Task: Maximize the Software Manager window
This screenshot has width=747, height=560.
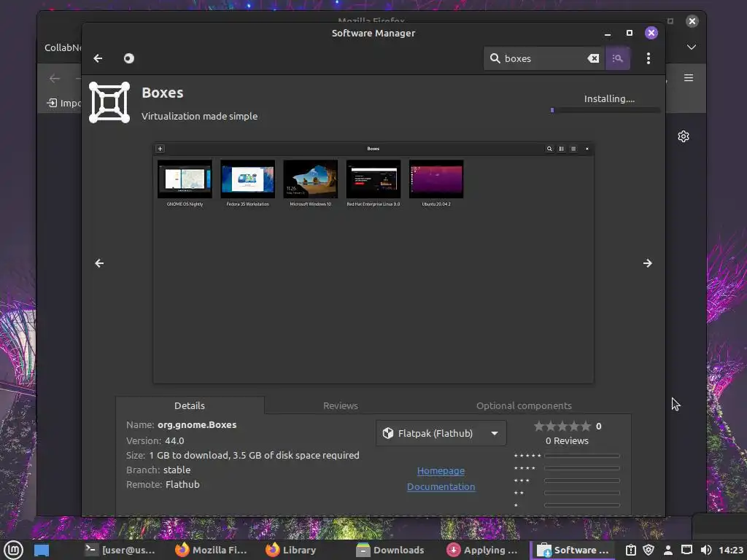Action: (630, 33)
